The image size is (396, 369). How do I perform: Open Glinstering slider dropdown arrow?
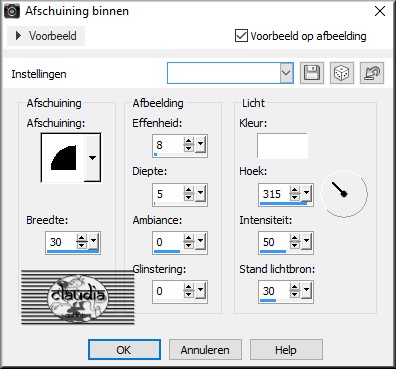click(200, 290)
